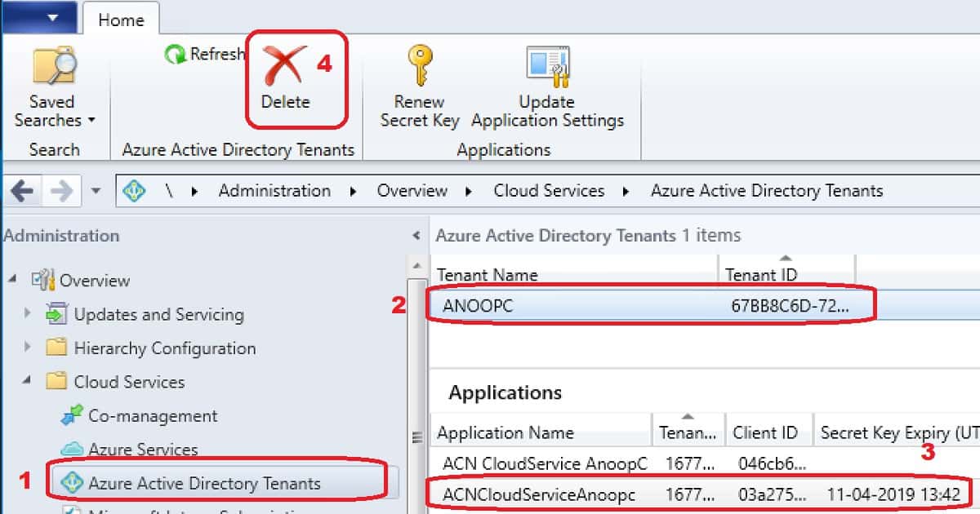The height and width of the screenshot is (514, 980).
Task: Open the Hierarchy Configuration folder
Action: tap(164, 348)
